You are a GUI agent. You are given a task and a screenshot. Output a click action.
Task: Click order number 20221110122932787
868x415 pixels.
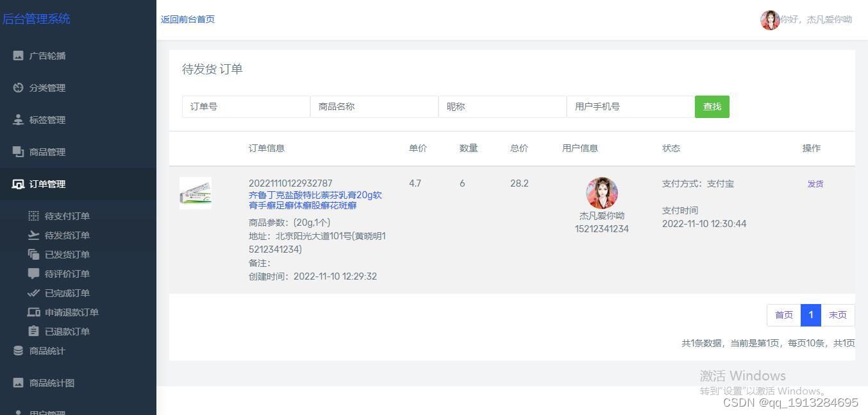[290, 183]
